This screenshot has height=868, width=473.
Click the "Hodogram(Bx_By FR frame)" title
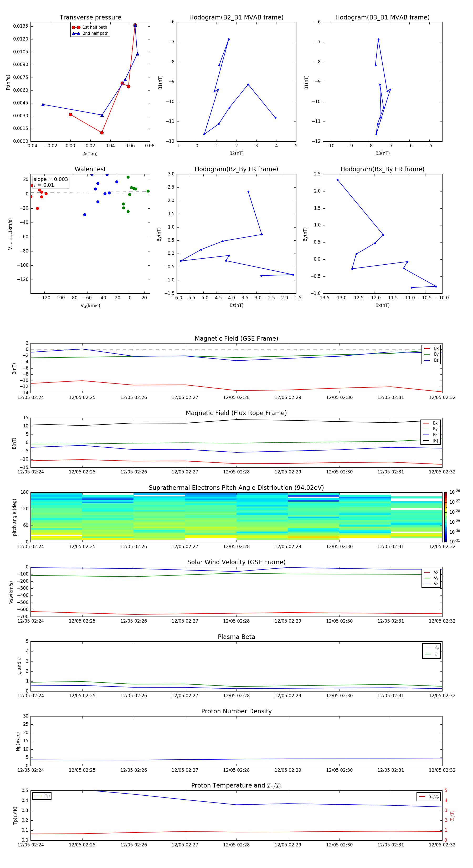coord(382,169)
